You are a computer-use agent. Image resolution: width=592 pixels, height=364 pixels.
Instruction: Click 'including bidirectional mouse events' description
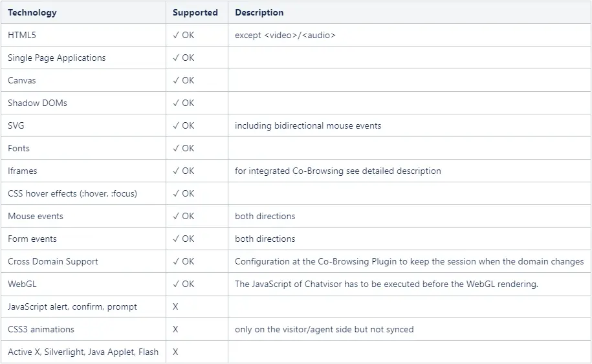pyautogui.click(x=308, y=125)
